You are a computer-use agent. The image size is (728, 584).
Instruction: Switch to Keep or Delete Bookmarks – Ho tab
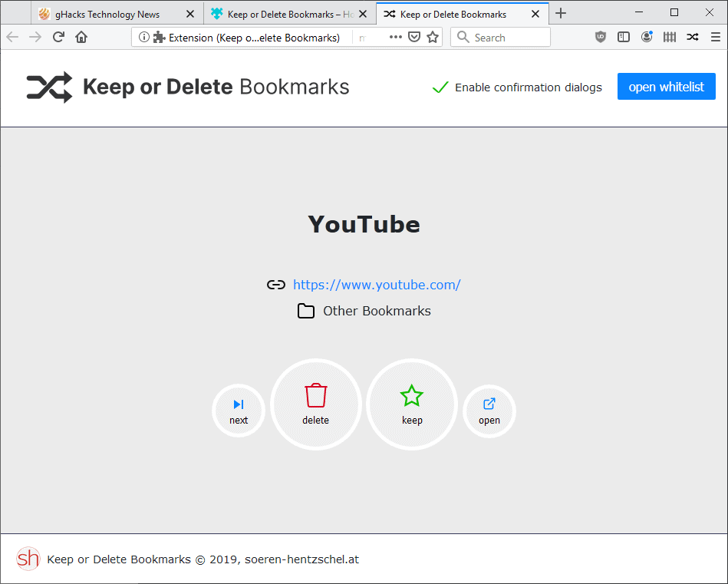tap(291, 15)
